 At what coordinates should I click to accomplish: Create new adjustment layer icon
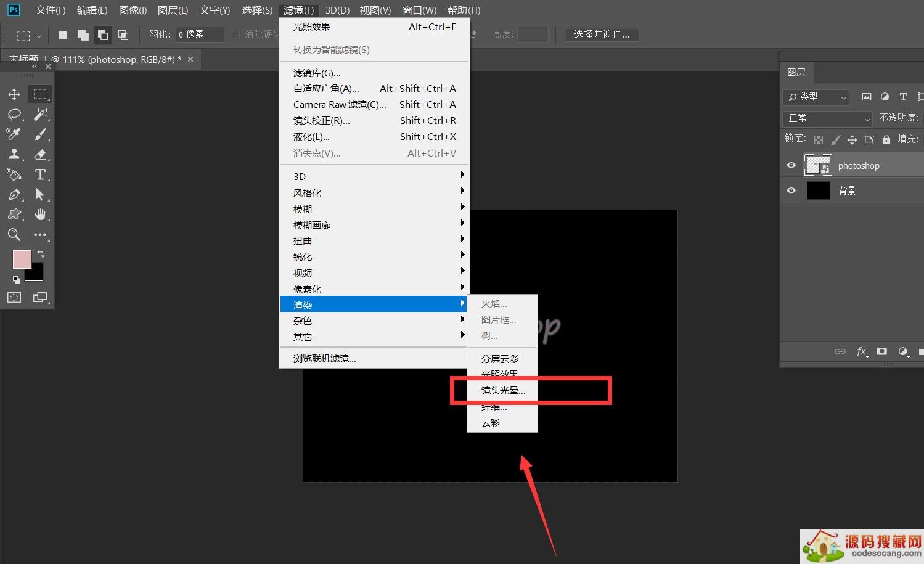[903, 351]
